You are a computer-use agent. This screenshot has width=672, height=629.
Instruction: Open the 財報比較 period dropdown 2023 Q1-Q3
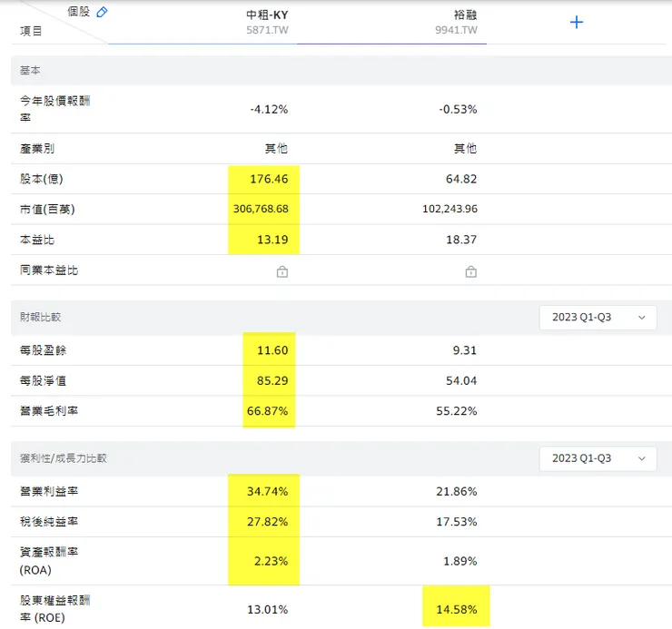click(598, 318)
